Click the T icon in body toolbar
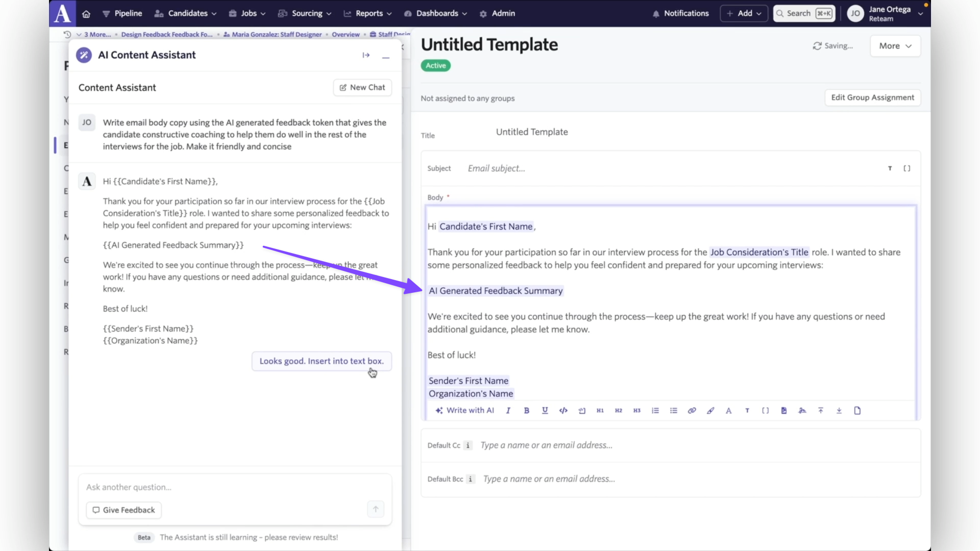This screenshot has width=980, height=551. pyautogui.click(x=747, y=410)
